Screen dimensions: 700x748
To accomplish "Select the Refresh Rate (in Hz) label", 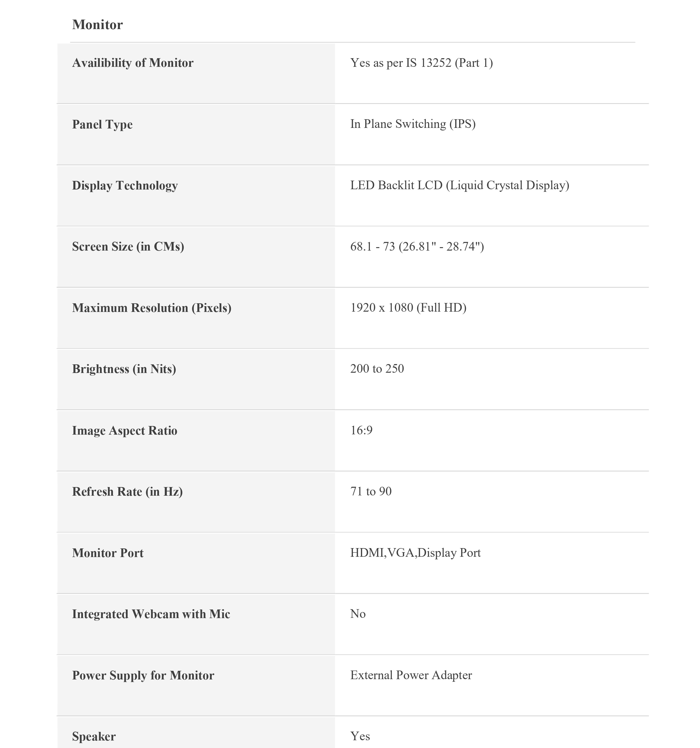I will click(127, 491).
